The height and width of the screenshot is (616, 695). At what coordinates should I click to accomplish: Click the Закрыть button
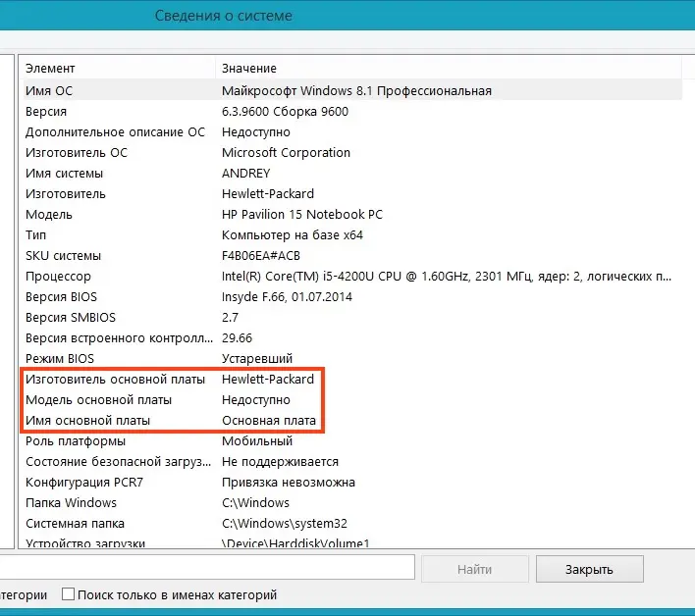click(x=589, y=569)
